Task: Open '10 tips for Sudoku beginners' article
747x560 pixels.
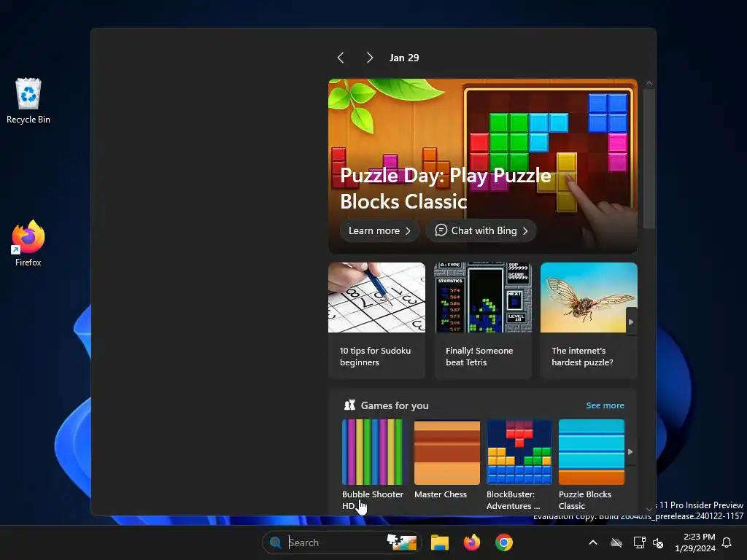Action: 375,356
